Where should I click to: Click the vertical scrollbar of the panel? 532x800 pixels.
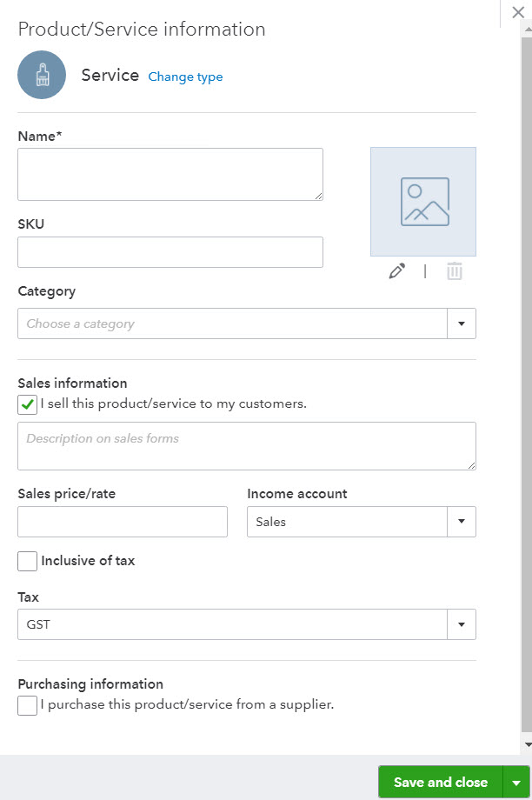point(527,383)
